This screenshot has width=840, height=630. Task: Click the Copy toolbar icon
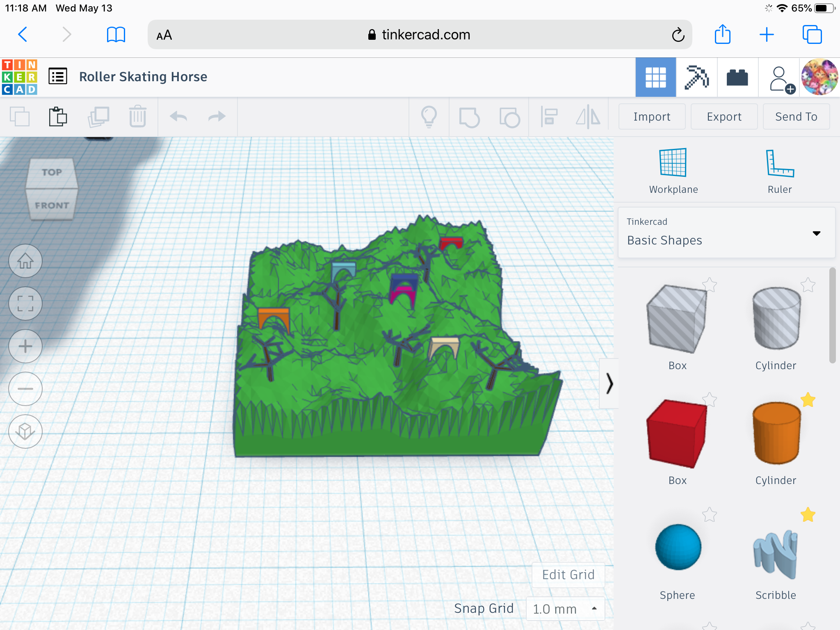tap(20, 117)
